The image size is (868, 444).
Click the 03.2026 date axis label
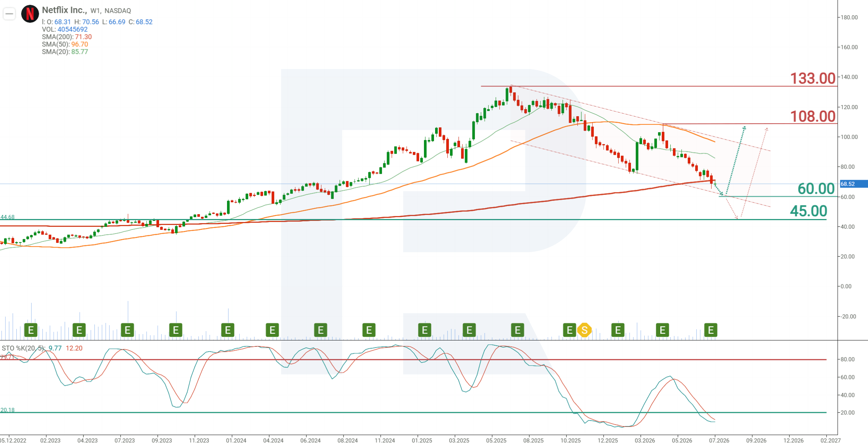coord(645,440)
